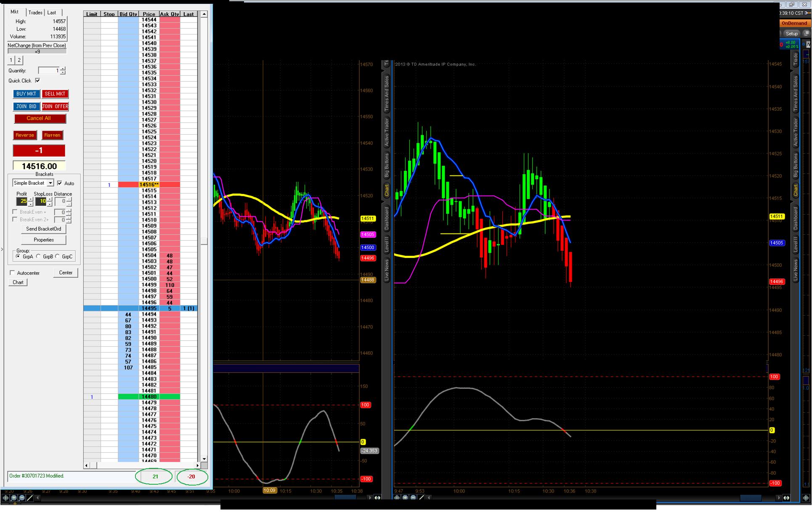Image resolution: width=812 pixels, height=515 pixels.
Task: Select the crosshair tool in left chart toolbar
Action: [x=5, y=498]
